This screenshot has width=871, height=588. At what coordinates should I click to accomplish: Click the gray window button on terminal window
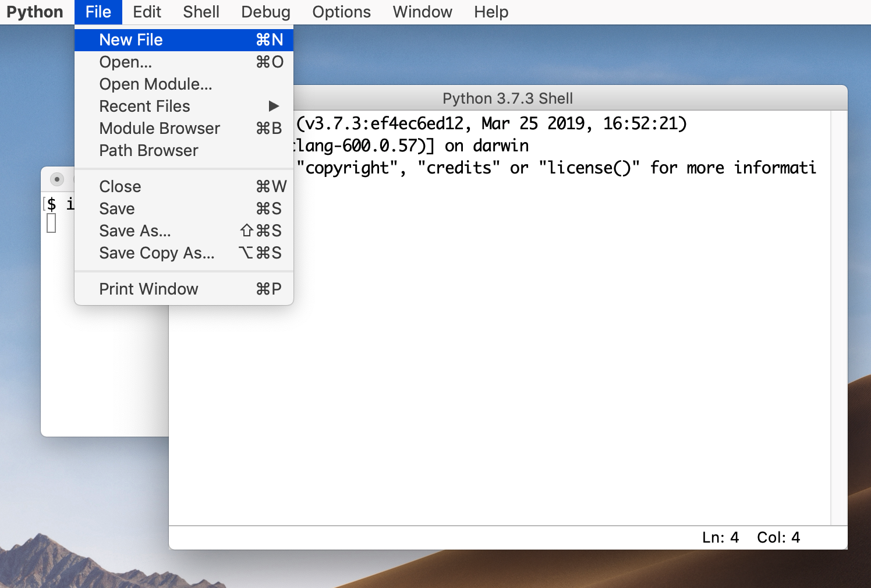pos(57,179)
